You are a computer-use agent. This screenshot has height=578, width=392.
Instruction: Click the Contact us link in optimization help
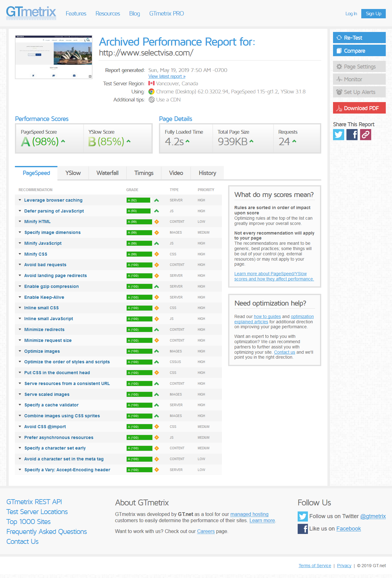click(x=285, y=352)
